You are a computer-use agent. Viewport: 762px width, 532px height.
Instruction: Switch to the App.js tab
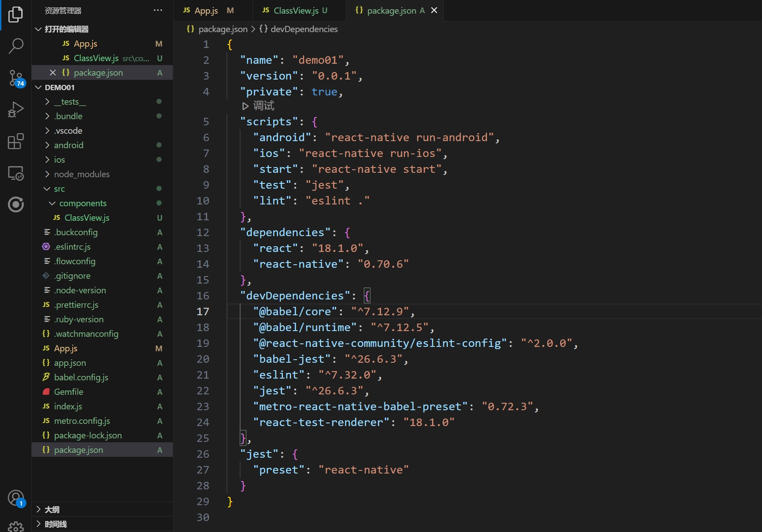(x=213, y=11)
